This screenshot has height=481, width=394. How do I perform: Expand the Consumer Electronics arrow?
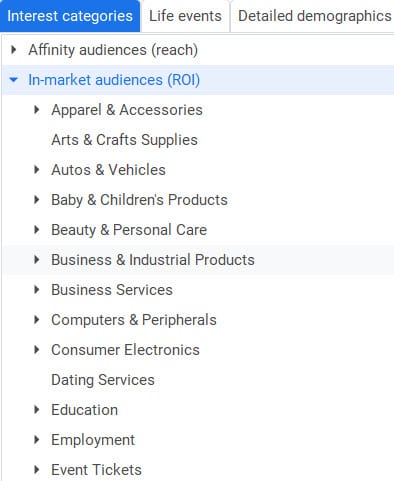tap(37, 350)
